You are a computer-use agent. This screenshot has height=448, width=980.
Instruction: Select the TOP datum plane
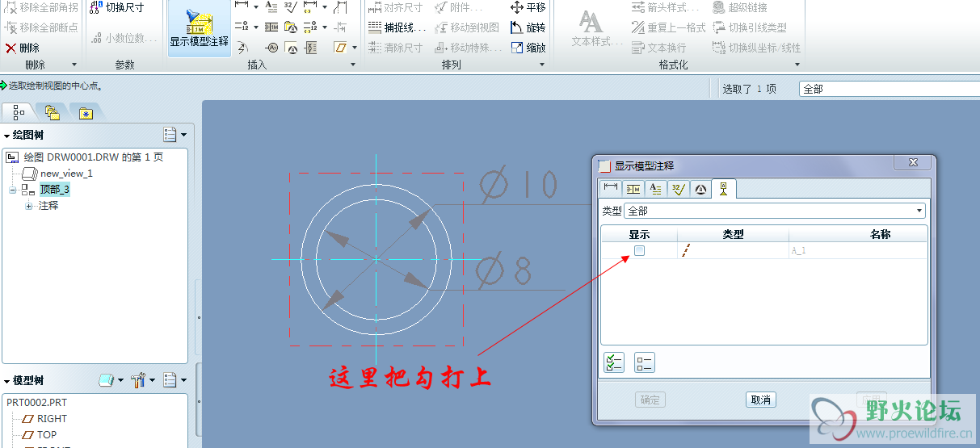[39, 435]
